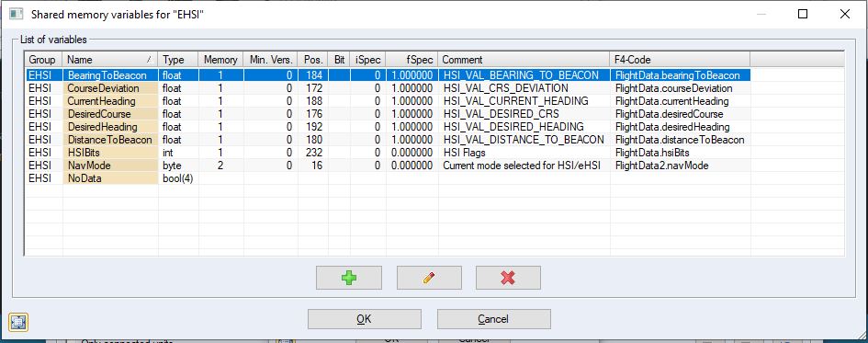The height and width of the screenshot is (343, 868).
Task: Sort by Comment column header
Action: 524,59
